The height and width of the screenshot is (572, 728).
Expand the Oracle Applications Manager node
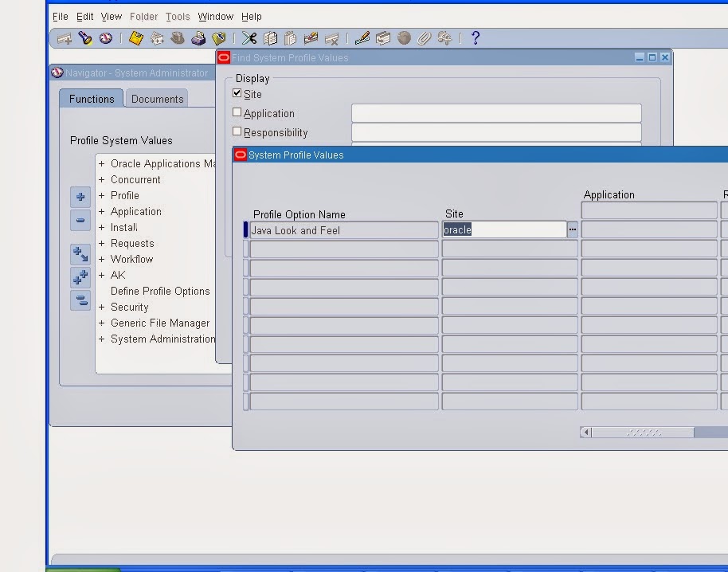coord(101,164)
